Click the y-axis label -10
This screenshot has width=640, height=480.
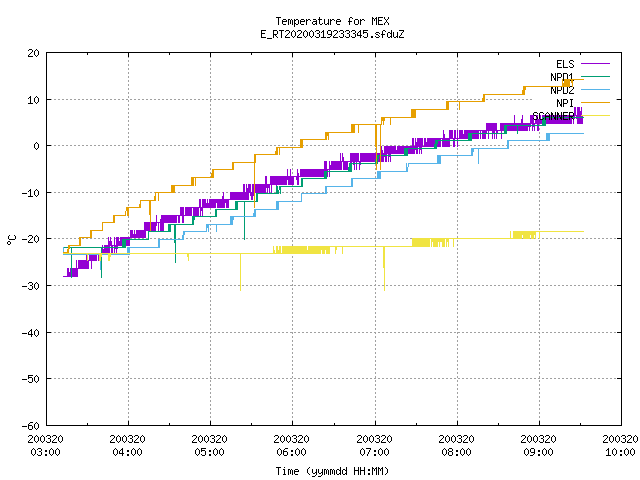(30, 193)
